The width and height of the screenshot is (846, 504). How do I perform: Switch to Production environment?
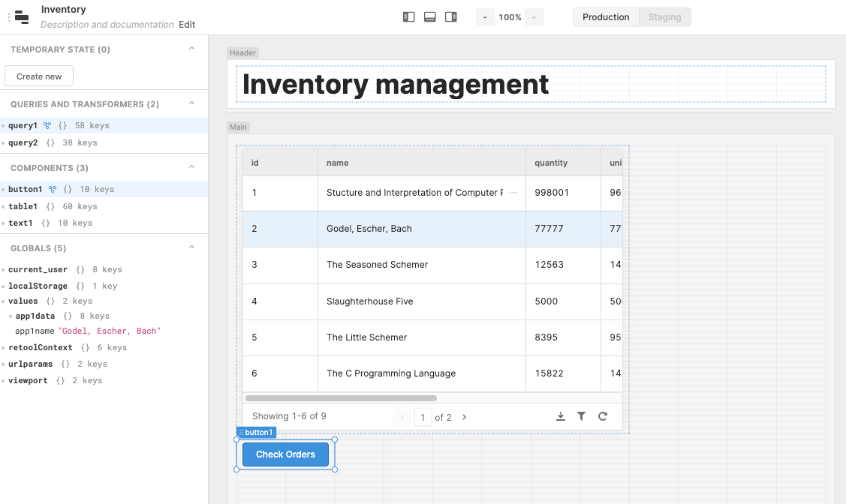[x=606, y=17]
